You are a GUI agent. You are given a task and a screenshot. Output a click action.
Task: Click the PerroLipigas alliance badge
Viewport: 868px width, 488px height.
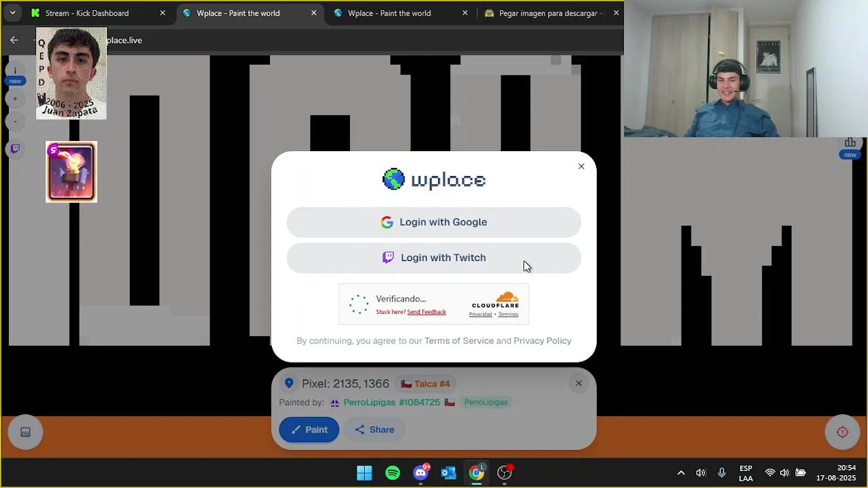coord(486,402)
